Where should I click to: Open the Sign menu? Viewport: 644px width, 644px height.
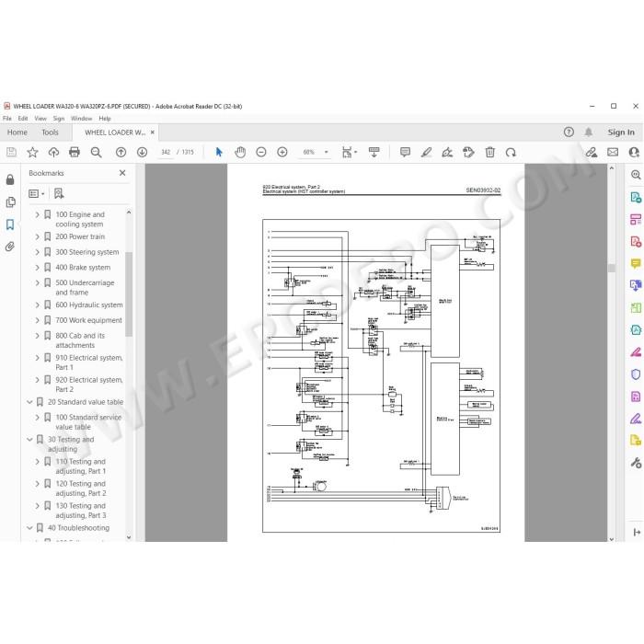pos(59,119)
